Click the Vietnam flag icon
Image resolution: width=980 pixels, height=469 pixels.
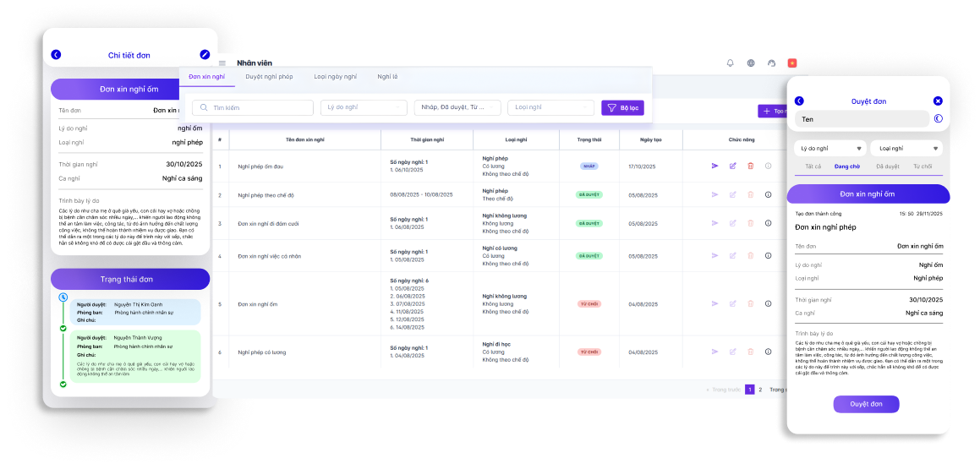pos(792,63)
